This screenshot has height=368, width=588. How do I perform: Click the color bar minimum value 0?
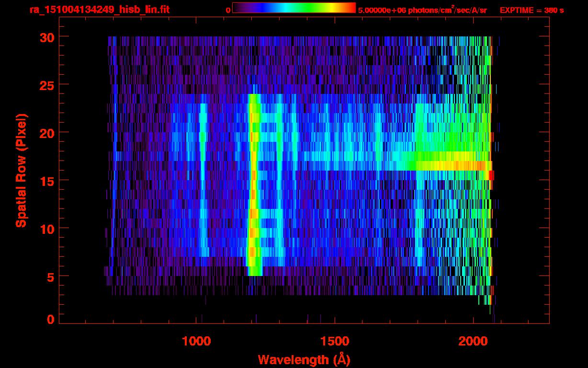(x=228, y=10)
